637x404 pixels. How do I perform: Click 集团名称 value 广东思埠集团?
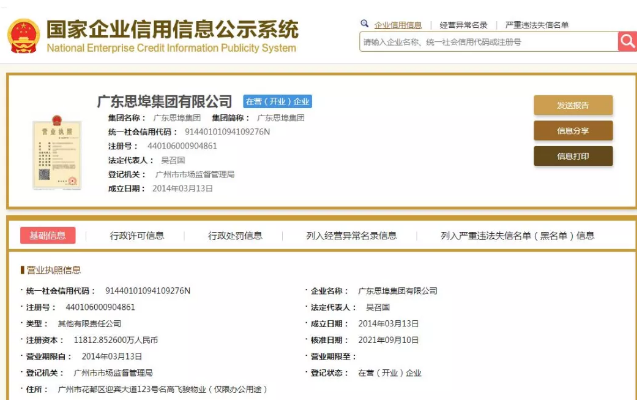point(177,118)
